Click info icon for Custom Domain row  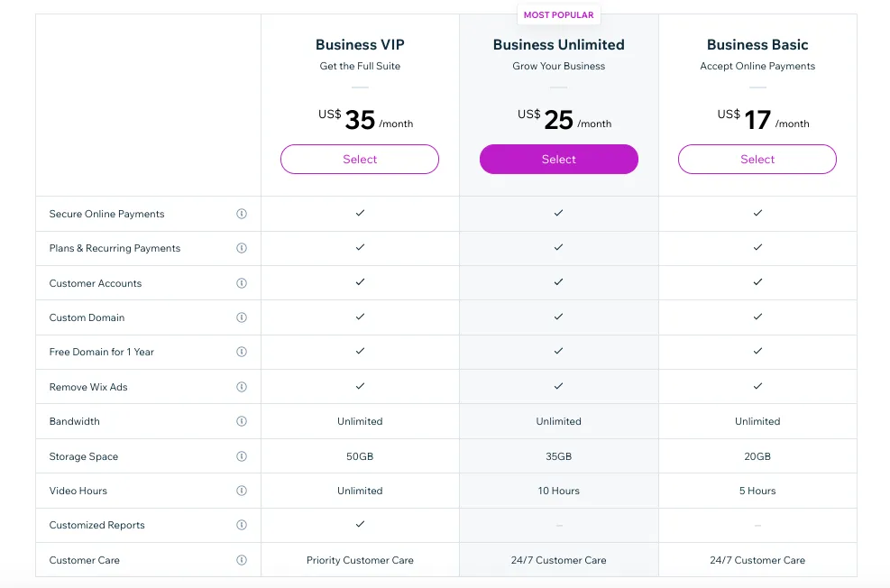(x=242, y=317)
